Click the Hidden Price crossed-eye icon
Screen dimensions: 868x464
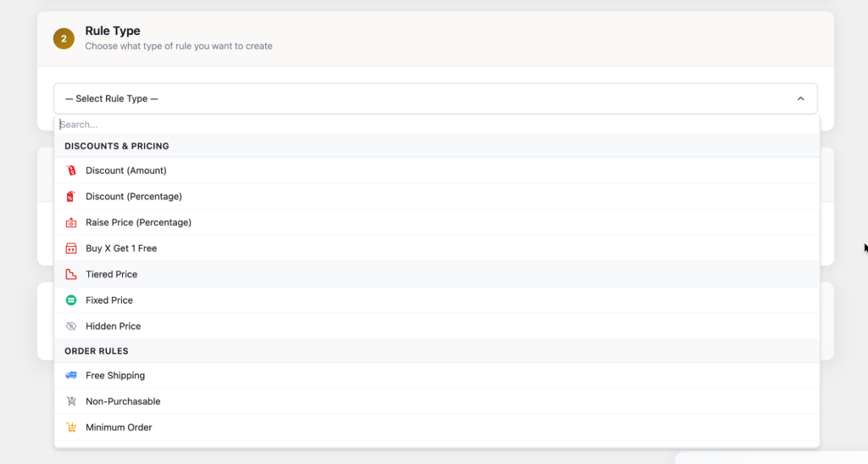71,326
